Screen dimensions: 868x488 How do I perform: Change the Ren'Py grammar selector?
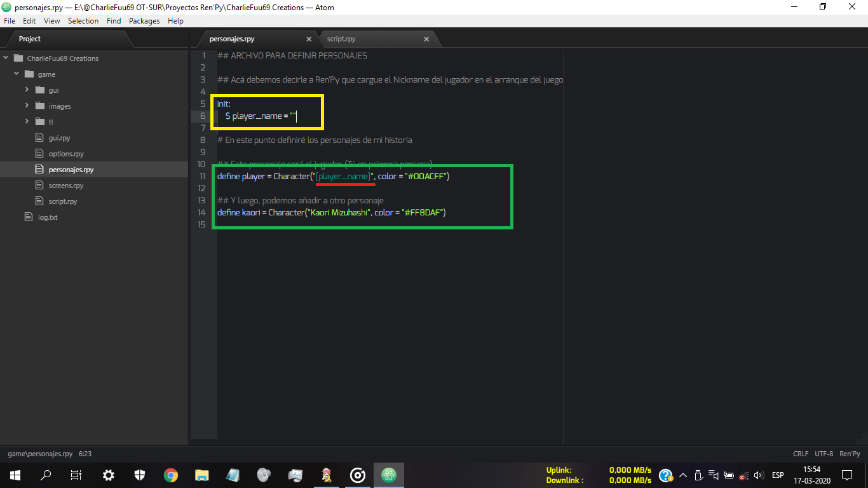850,454
